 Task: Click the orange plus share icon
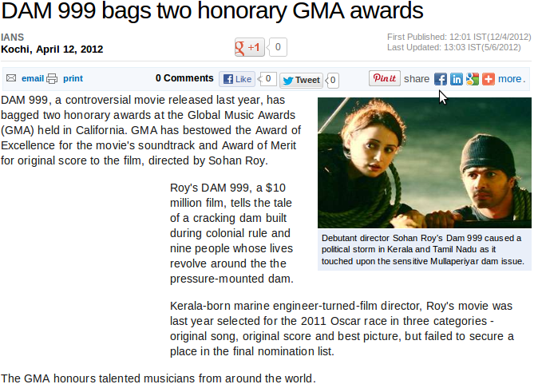pos(489,79)
